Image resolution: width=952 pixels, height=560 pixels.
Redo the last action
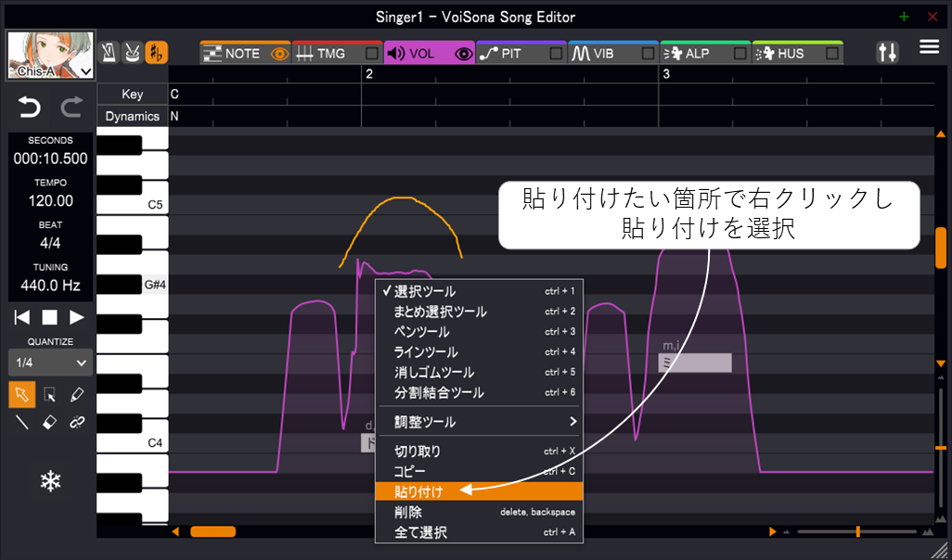click(71, 108)
